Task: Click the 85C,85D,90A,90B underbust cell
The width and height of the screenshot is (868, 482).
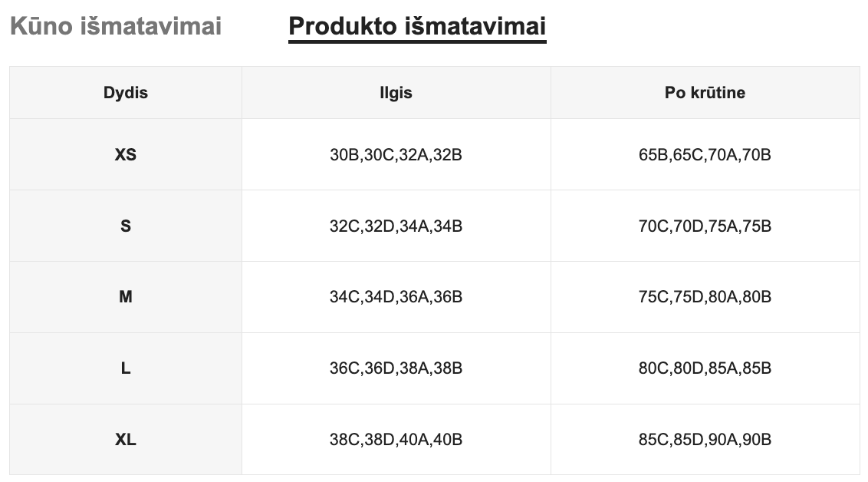Action: (705, 440)
